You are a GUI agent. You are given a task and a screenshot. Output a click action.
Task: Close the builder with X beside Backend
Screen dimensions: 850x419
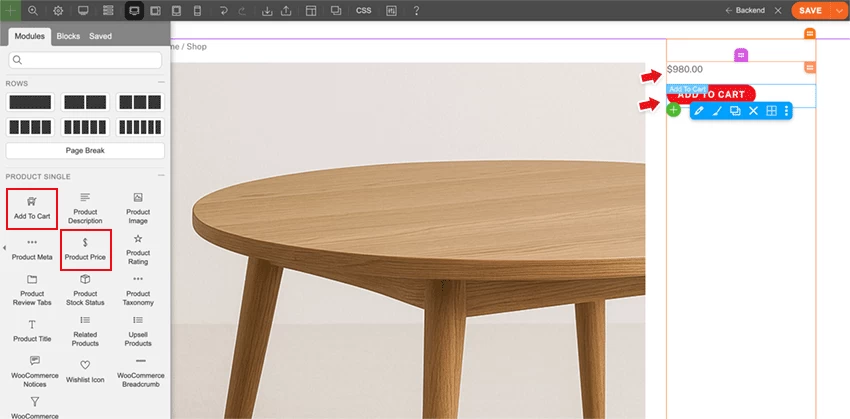(x=778, y=10)
